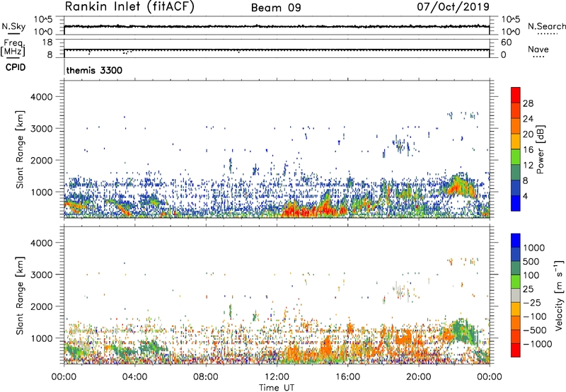Click the power panel 'Slant Range [km]' label
The width and height of the screenshot is (566, 392).
20,149
